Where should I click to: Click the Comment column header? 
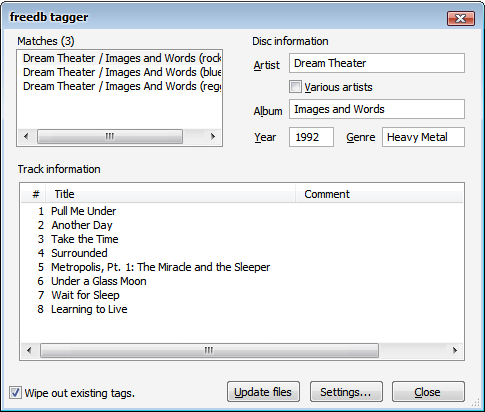coord(379,194)
